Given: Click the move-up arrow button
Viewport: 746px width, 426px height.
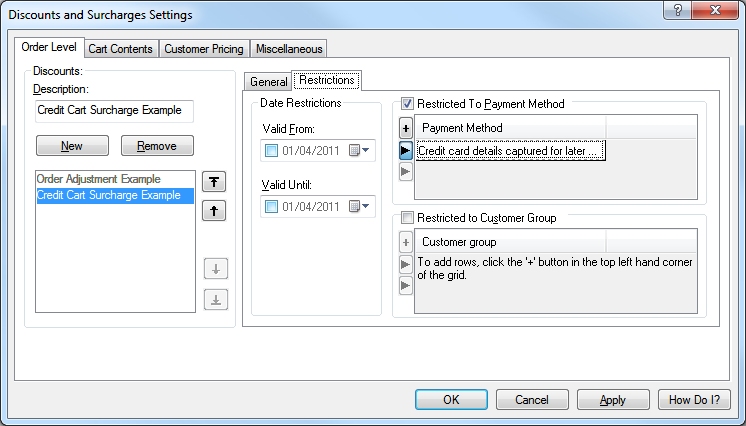Looking at the screenshot, I should (215, 211).
